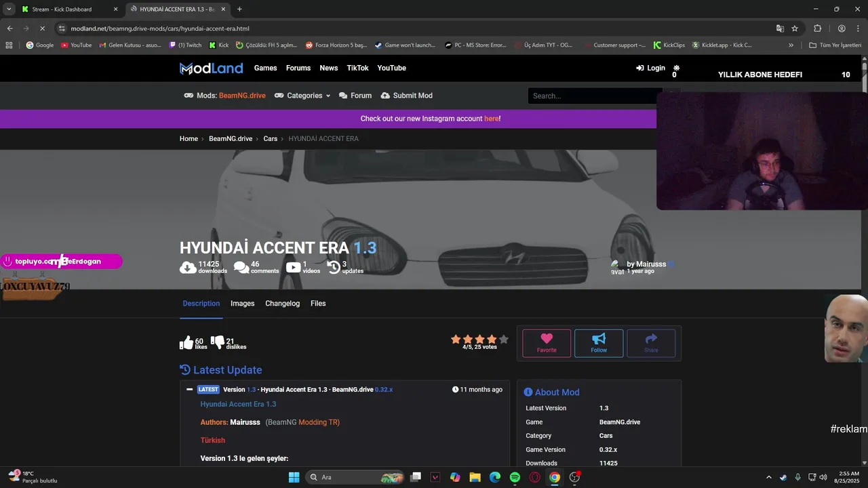Click the volume speaker tray icon
This screenshot has height=488, width=868.
click(823, 477)
